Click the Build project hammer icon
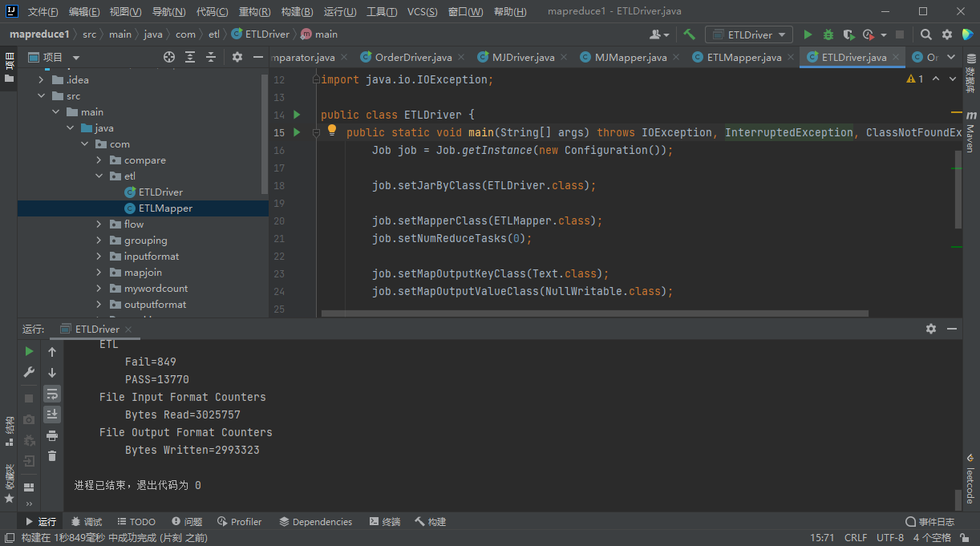Viewport: 980px width, 546px height. coord(690,34)
